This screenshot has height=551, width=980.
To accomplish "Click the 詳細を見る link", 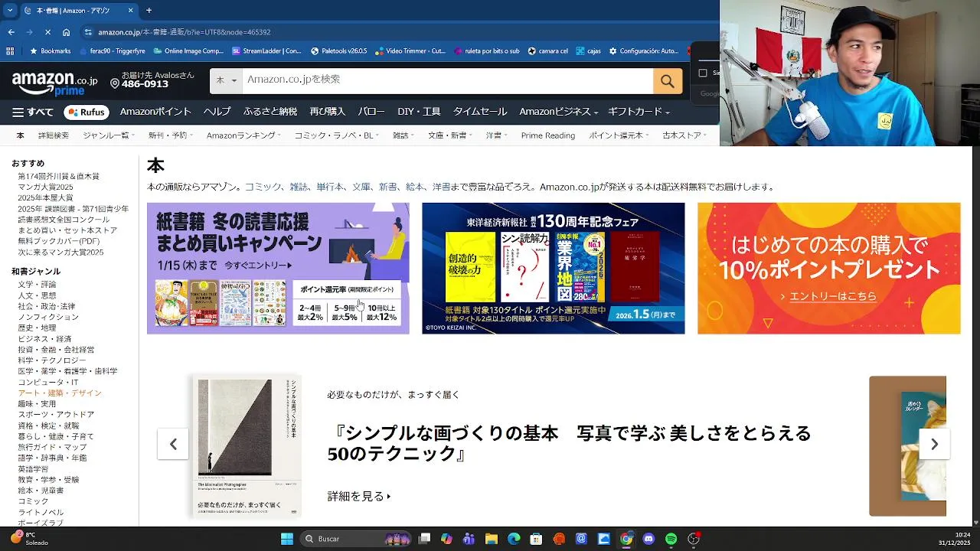I will click(x=359, y=497).
